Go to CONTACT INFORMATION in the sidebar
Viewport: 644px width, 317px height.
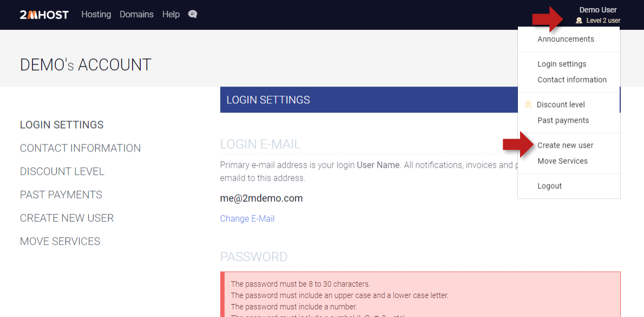pos(80,148)
